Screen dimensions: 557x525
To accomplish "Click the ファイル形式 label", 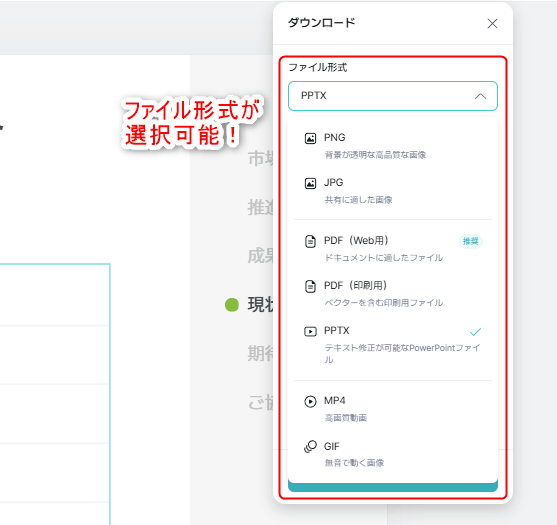I will tap(318, 67).
